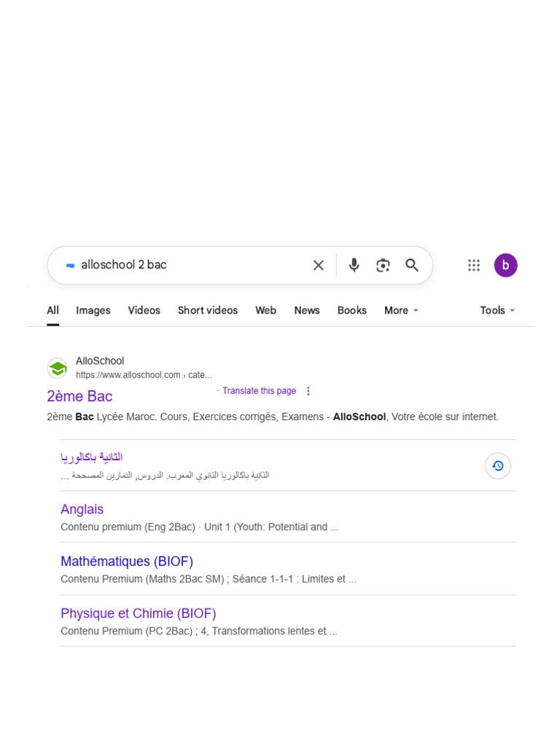Click Translate this page
Image resolution: width=560 pixels, height=747 pixels.
click(259, 391)
